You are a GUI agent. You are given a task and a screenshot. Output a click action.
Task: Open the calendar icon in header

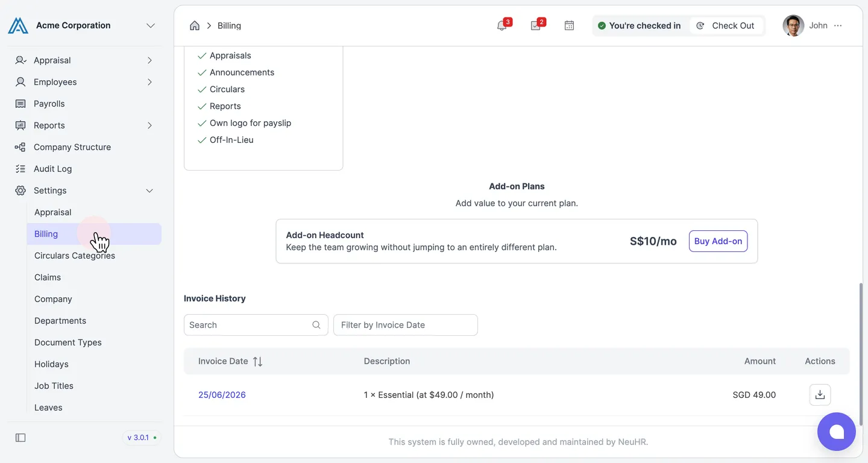(569, 25)
